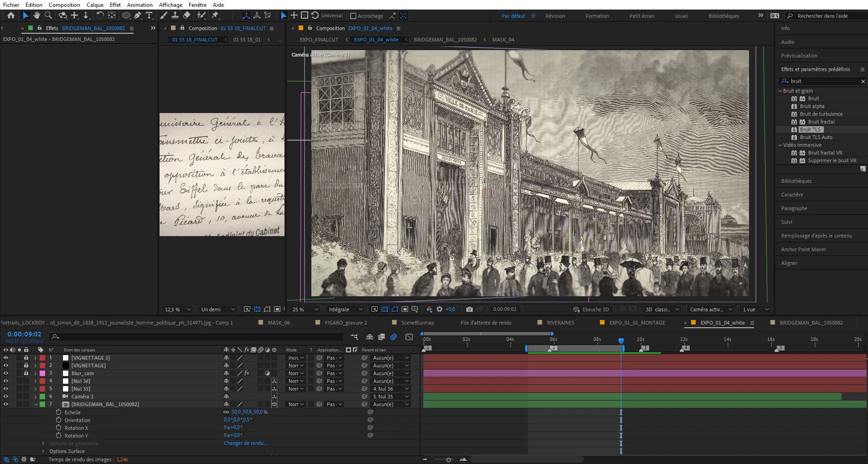Switch to the Révision workspace
This screenshot has height=464, width=868.
point(555,16)
